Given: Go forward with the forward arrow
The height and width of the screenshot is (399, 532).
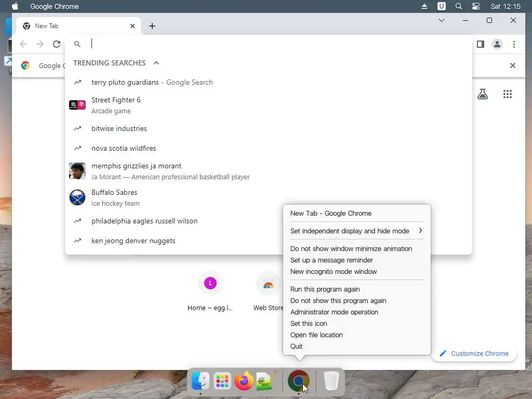Looking at the screenshot, I should (40, 44).
